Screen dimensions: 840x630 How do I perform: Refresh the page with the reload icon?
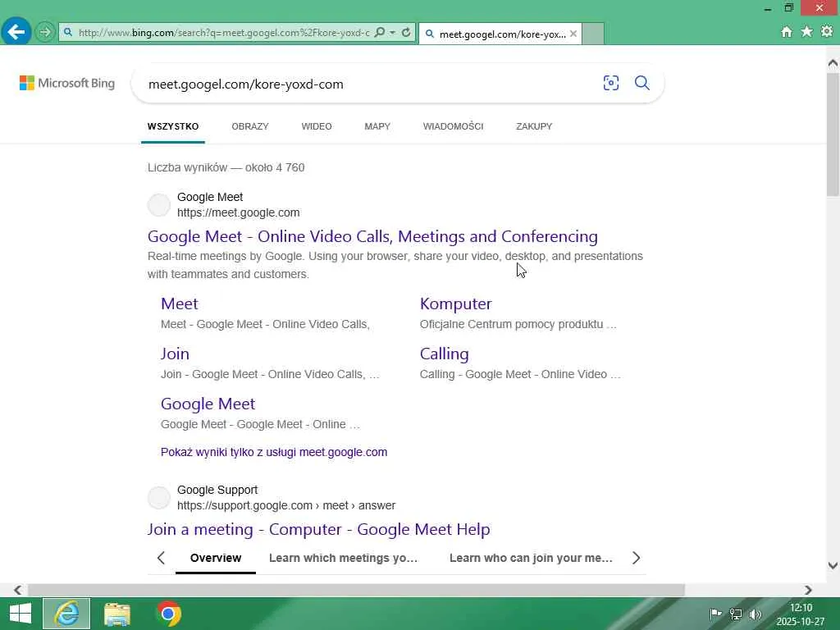407,33
